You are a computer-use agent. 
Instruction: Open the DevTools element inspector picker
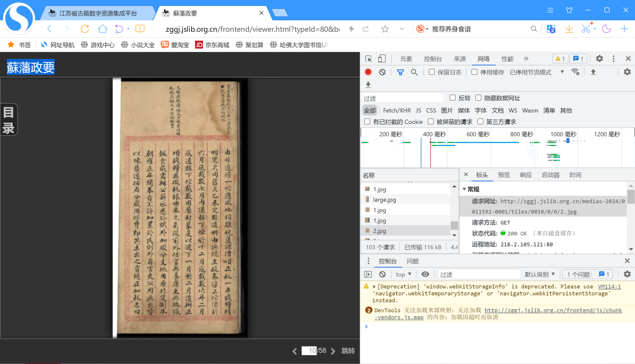click(x=369, y=59)
